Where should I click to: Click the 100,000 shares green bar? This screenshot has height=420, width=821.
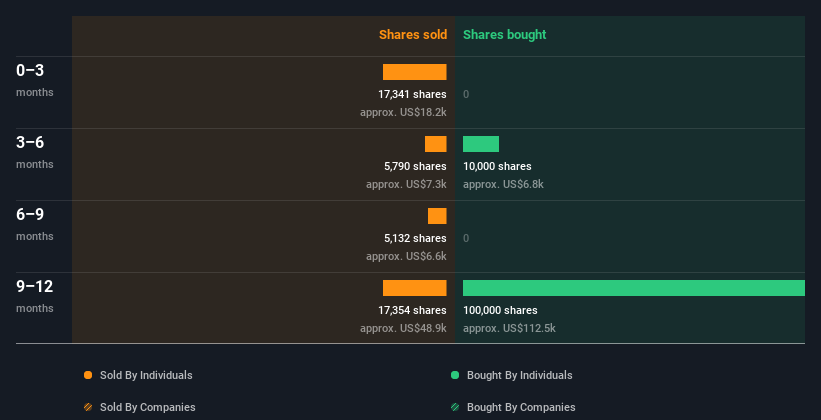(633, 288)
